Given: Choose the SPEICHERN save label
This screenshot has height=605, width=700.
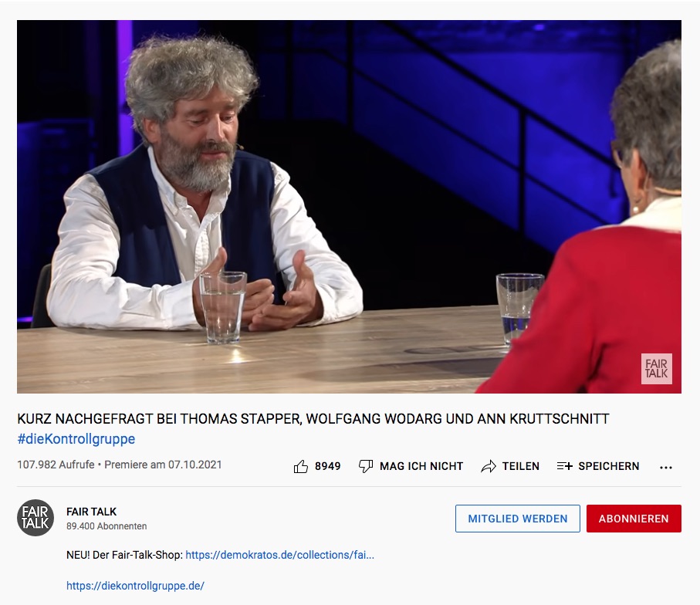Looking at the screenshot, I should pos(608,466).
